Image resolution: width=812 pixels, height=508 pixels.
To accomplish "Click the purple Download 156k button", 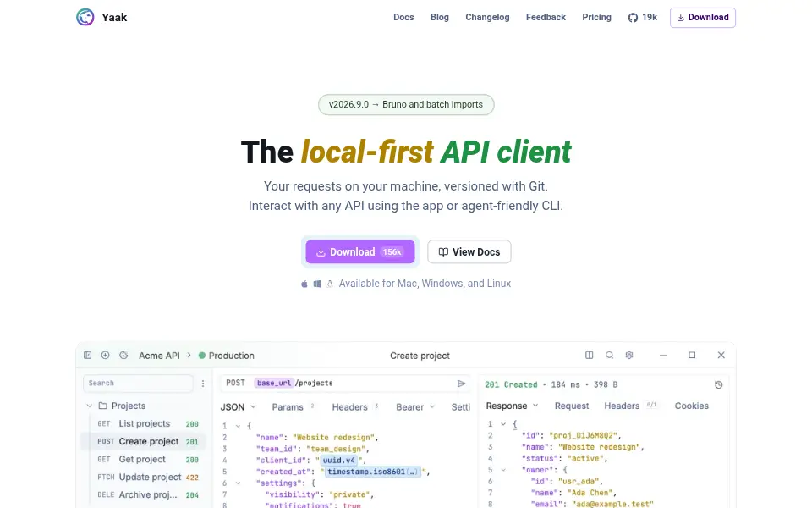I will tap(360, 252).
